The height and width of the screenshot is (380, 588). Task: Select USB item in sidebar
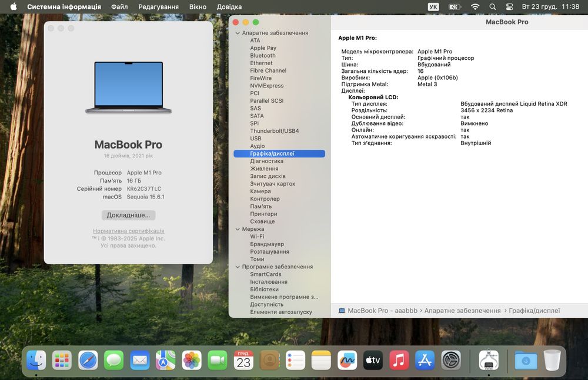256,138
